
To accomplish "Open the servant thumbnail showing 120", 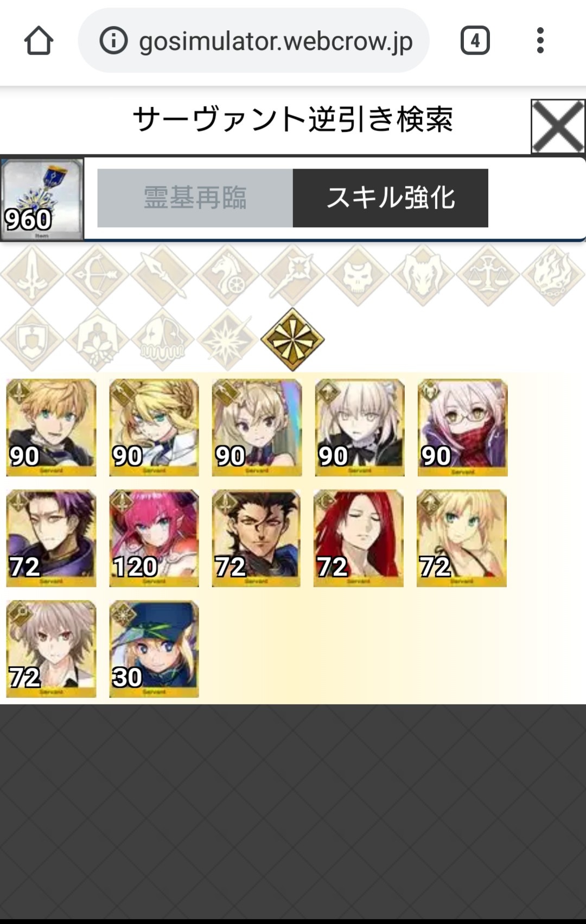I will click(154, 538).
